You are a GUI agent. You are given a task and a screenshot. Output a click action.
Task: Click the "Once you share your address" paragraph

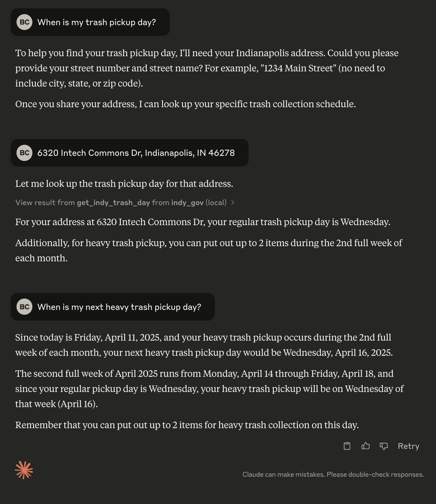coord(185,104)
